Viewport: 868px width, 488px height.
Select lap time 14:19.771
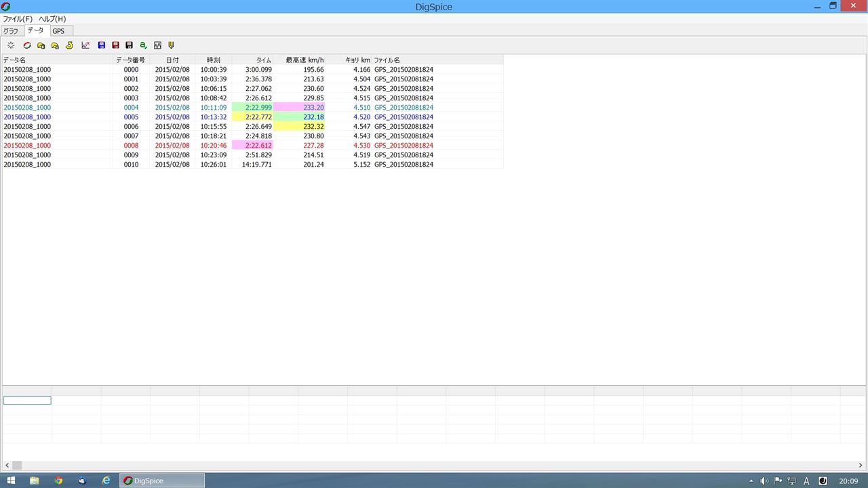point(256,165)
